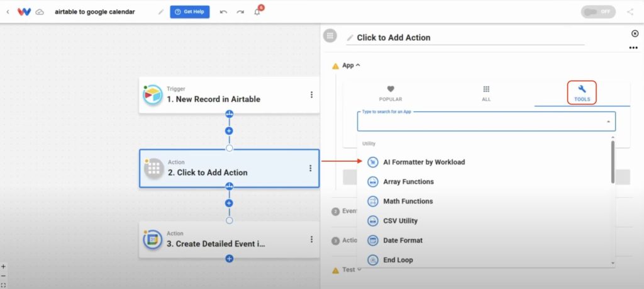This screenshot has height=289, width=644.
Task: Select the Create Detailed Event step
Action: (x=229, y=240)
